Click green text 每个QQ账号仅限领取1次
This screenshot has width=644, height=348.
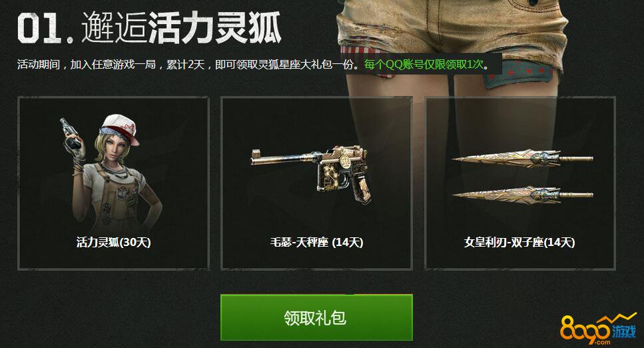click(x=424, y=65)
